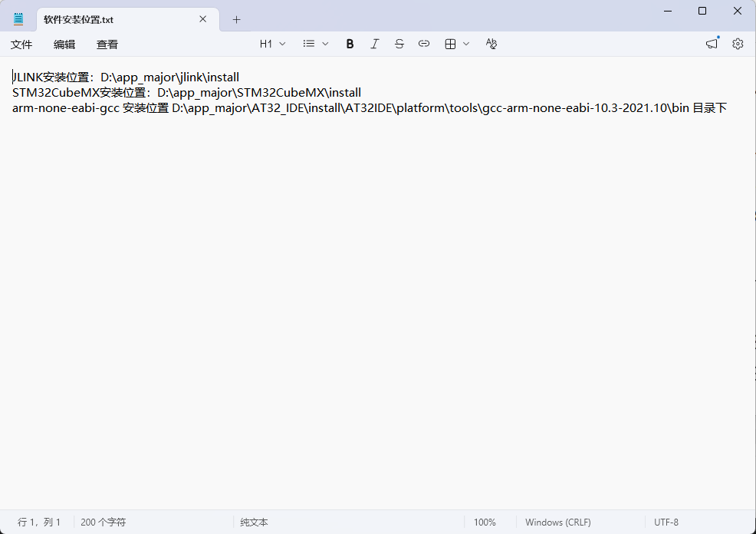Click the UTF-8 encoding indicator
The width and height of the screenshot is (756, 534).
pos(666,522)
